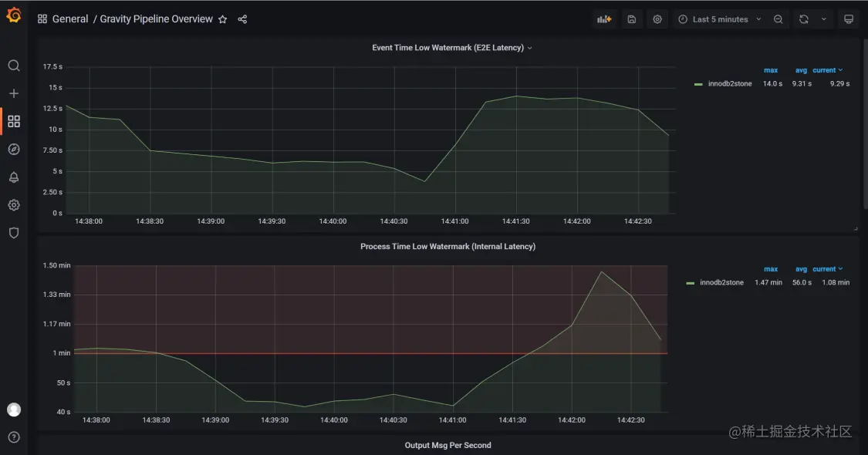Sort E2E Latency legend by max
This screenshot has height=455, width=868.
tap(771, 70)
